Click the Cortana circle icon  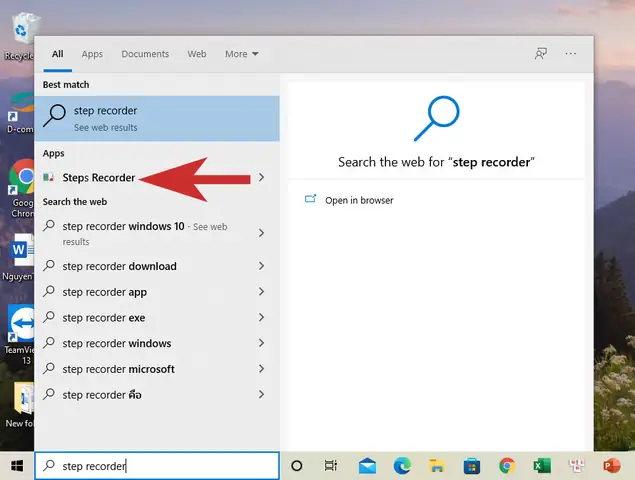pyautogui.click(x=297, y=466)
